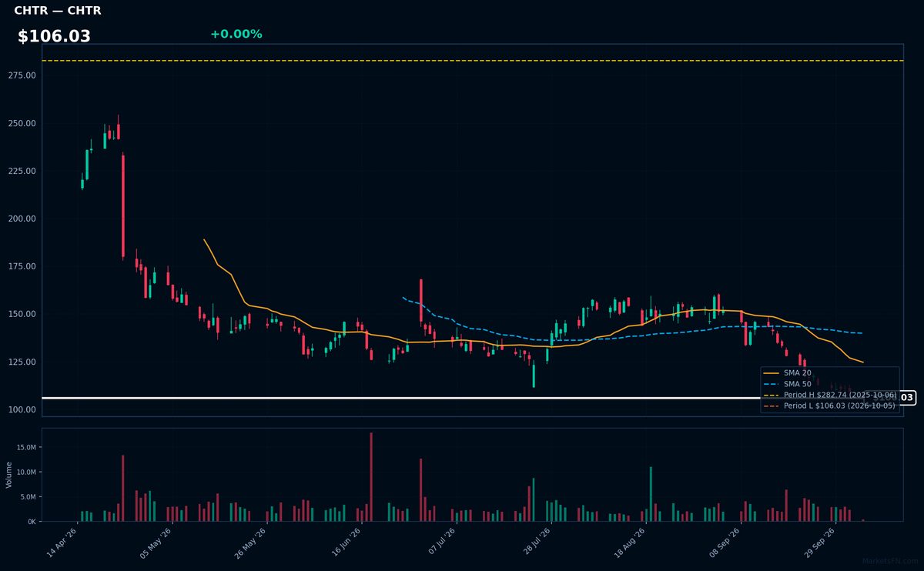
Task: Click the +0.00% change indicator
Action: [x=236, y=34]
